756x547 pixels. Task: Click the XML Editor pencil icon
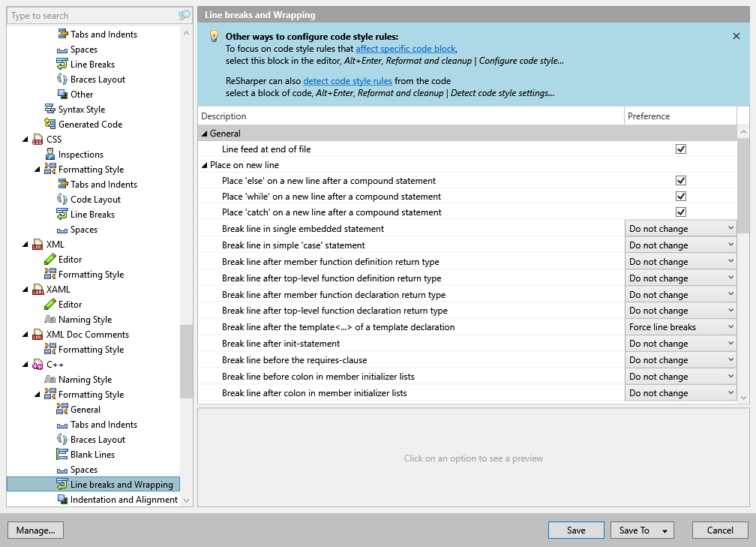(x=50, y=260)
